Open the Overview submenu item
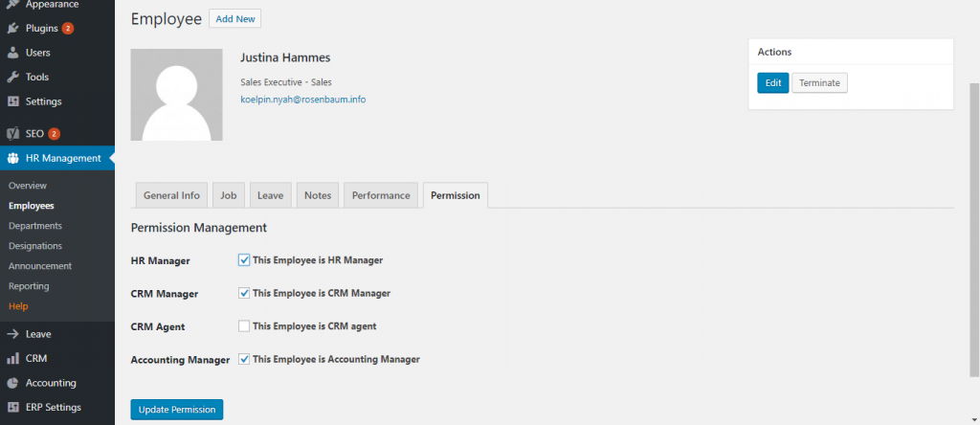Image resolution: width=980 pixels, height=425 pixels. (28, 186)
